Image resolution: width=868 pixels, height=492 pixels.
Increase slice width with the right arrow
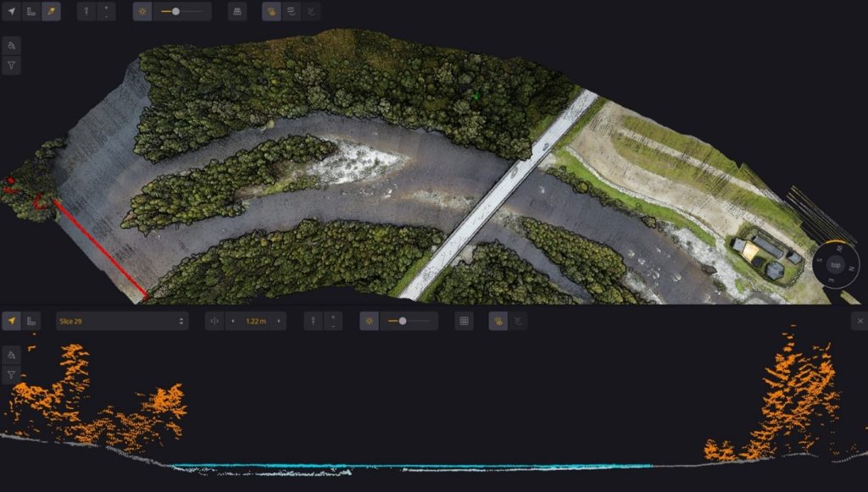point(278,321)
